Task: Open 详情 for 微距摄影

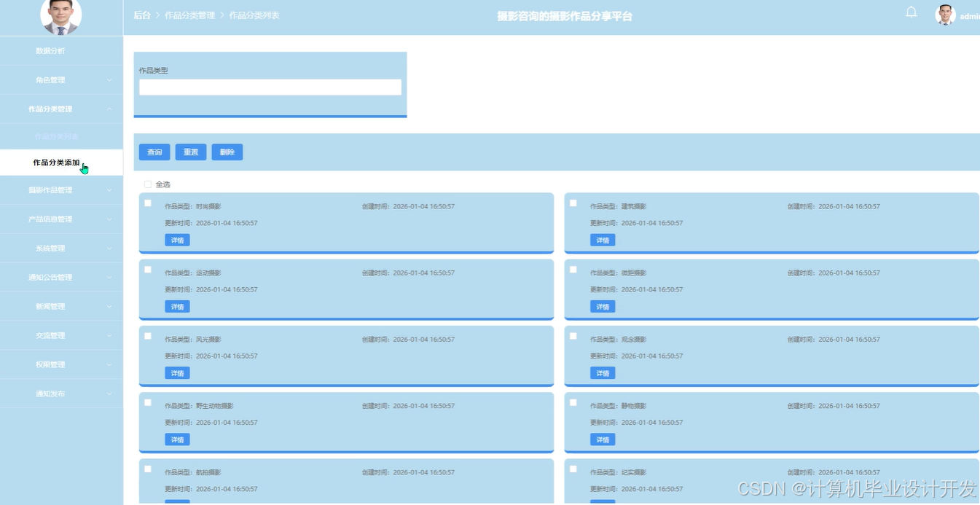Action: [x=603, y=306]
